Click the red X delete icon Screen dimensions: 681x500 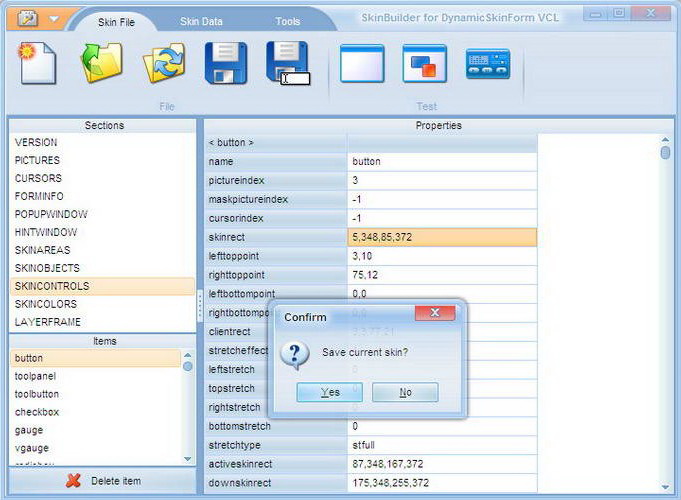pyautogui.click(x=73, y=480)
